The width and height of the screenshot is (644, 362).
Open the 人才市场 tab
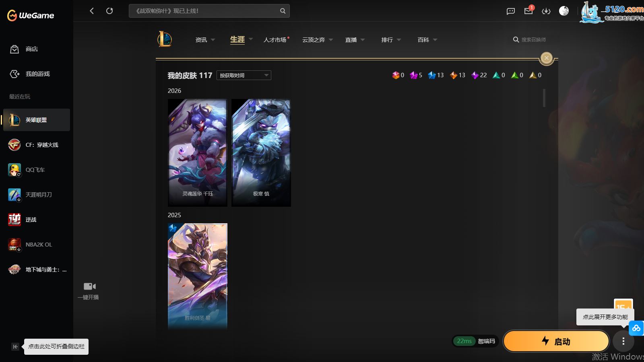pyautogui.click(x=275, y=40)
